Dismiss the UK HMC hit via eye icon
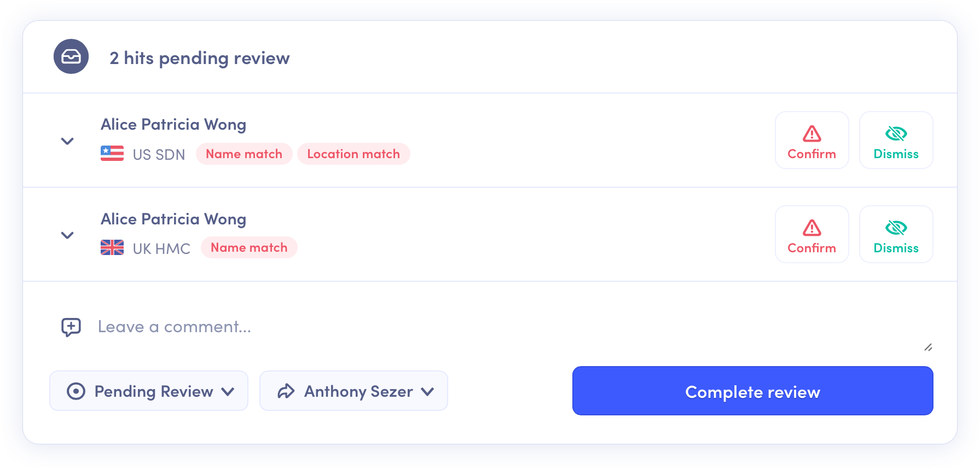The height and width of the screenshot is (469, 980). point(896,228)
